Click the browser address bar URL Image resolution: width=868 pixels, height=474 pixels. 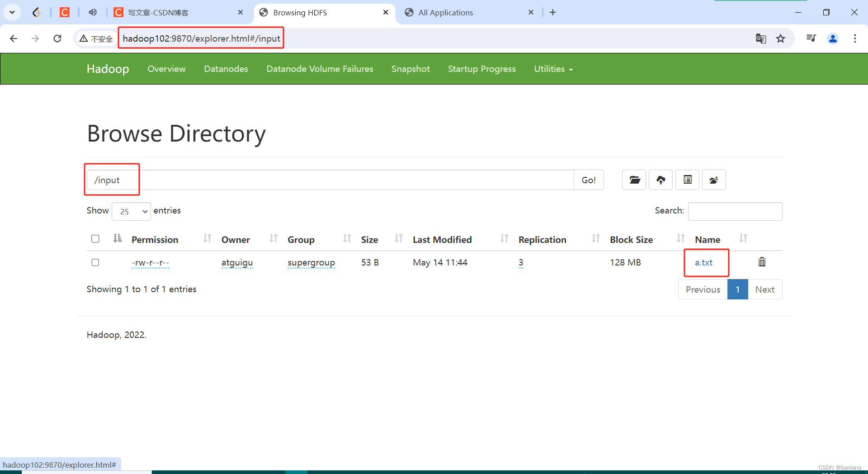click(x=201, y=38)
